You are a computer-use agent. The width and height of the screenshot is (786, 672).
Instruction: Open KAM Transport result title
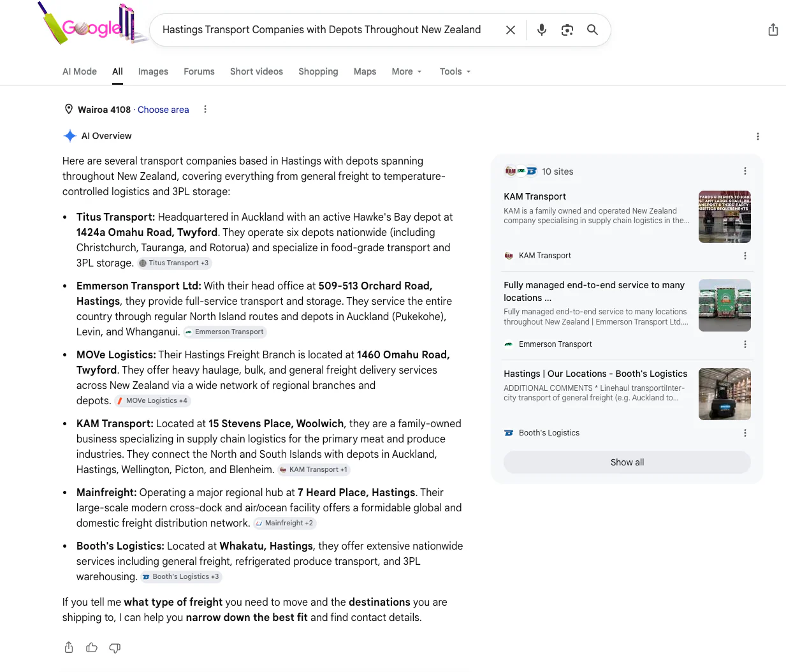pos(535,196)
